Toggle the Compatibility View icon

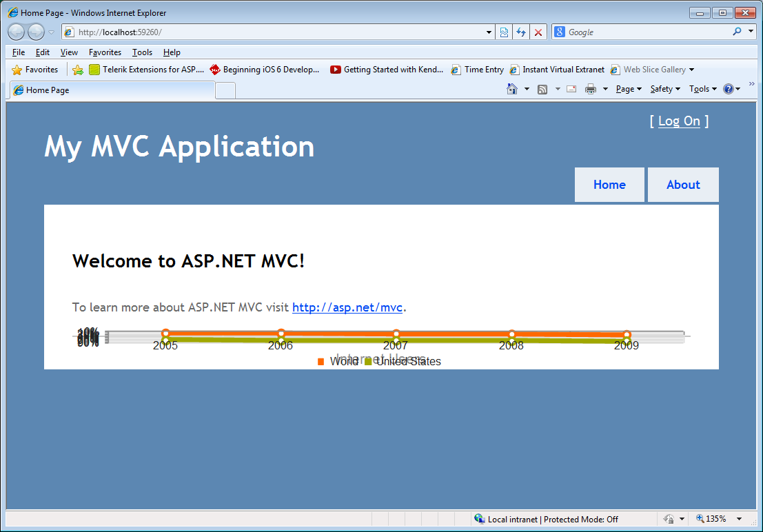point(504,32)
